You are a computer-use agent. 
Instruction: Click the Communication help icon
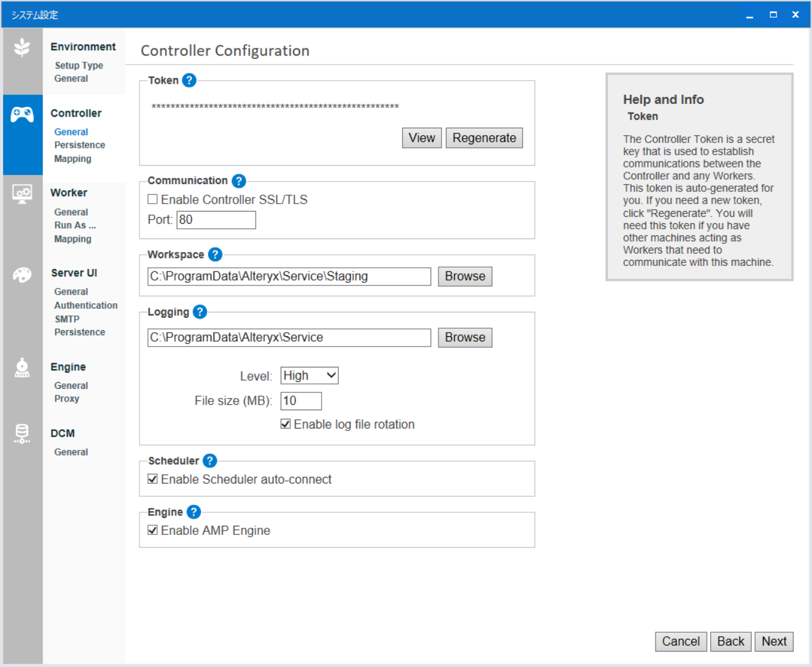click(x=238, y=181)
